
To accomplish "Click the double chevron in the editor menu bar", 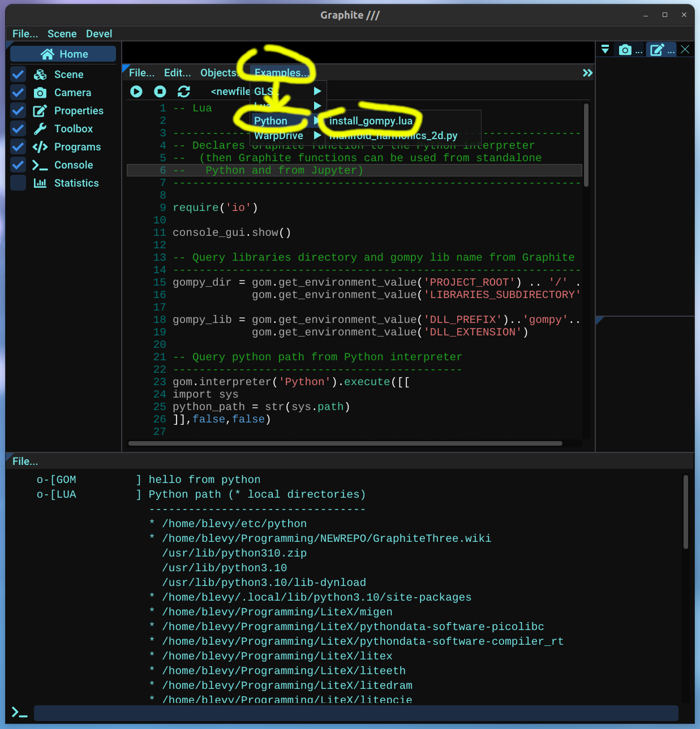I will tap(587, 73).
